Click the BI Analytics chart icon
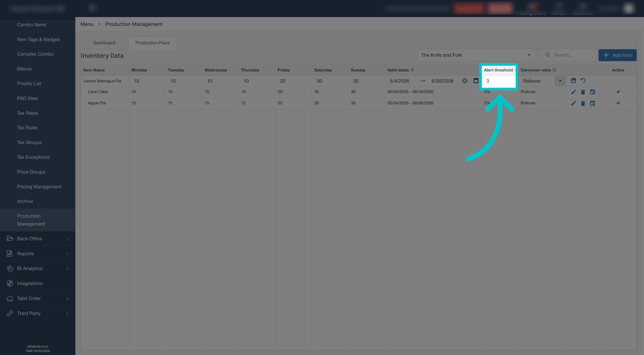Screen dimensions: 644x355 [x=10, y=268]
